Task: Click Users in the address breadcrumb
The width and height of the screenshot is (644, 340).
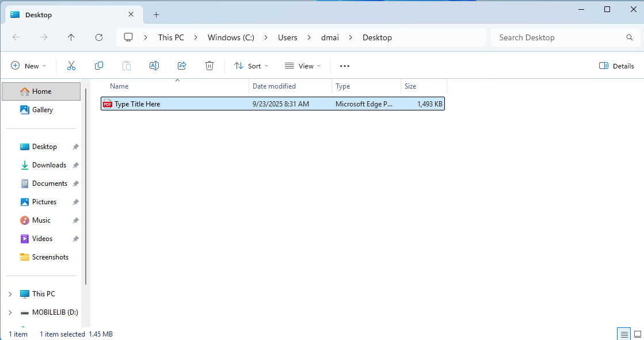Action: click(x=287, y=37)
